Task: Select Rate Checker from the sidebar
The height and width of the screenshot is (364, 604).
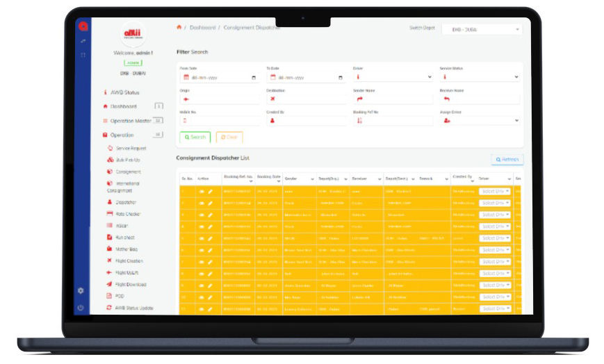Action: pyautogui.click(x=128, y=214)
